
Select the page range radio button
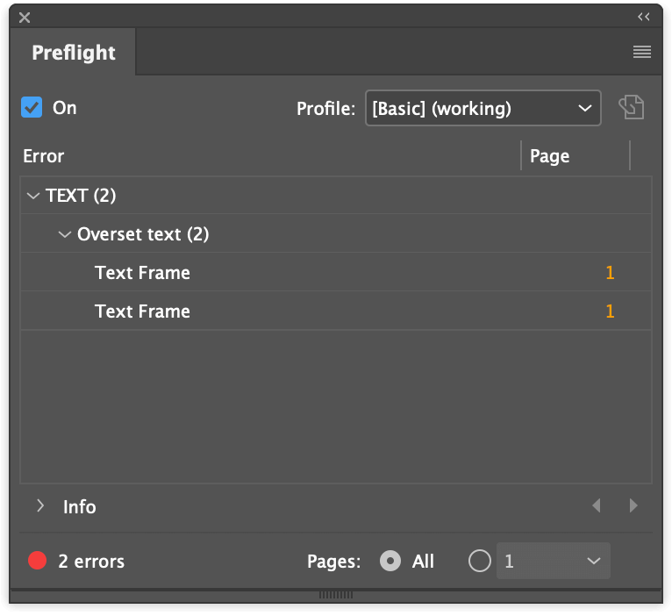tap(480, 561)
